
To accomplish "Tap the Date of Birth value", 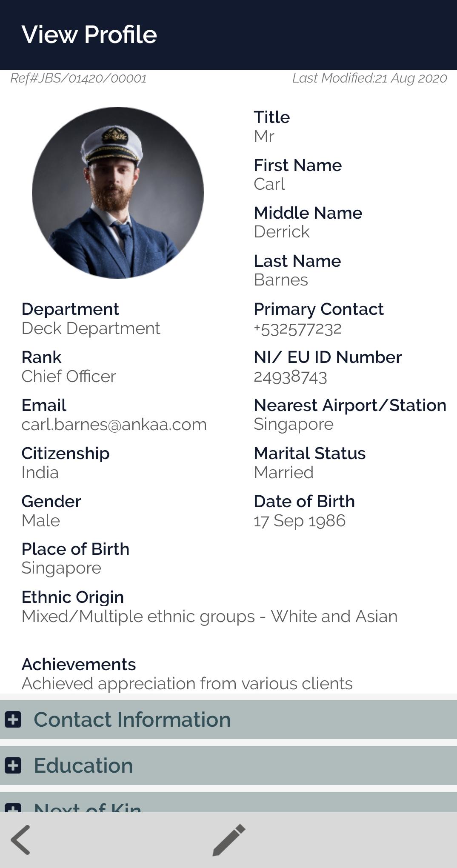I will (x=300, y=521).
